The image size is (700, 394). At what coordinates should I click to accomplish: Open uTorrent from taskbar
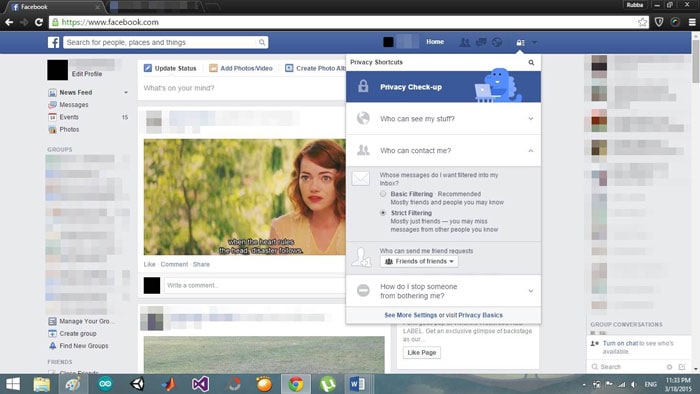[x=328, y=384]
